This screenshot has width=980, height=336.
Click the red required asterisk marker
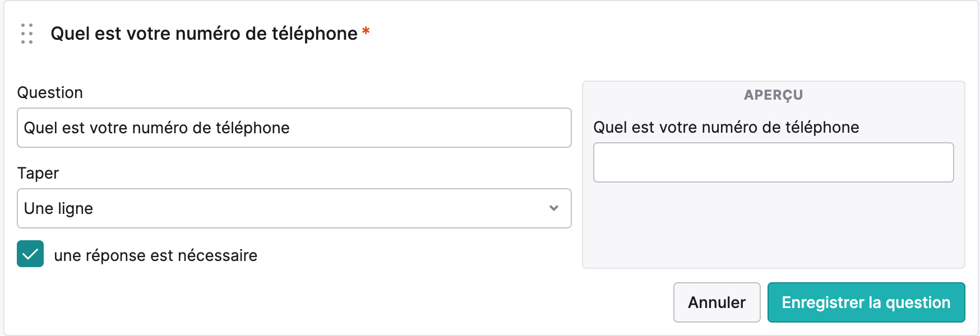coord(366,31)
